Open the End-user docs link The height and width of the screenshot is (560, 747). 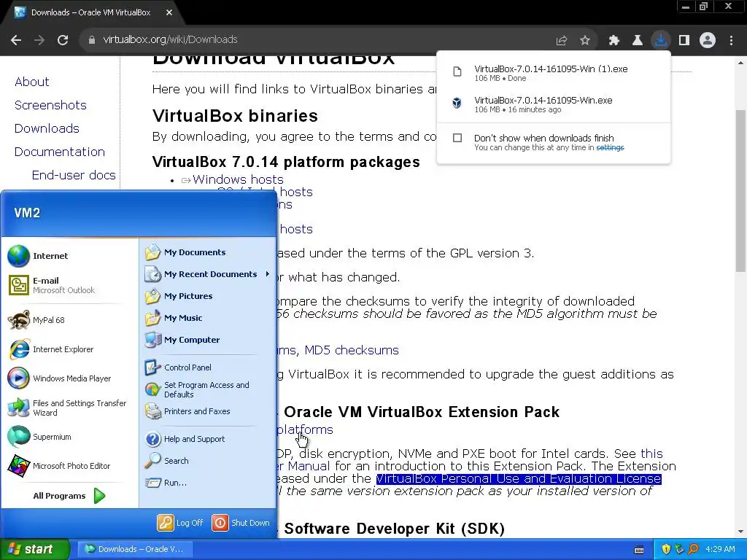point(74,175)
